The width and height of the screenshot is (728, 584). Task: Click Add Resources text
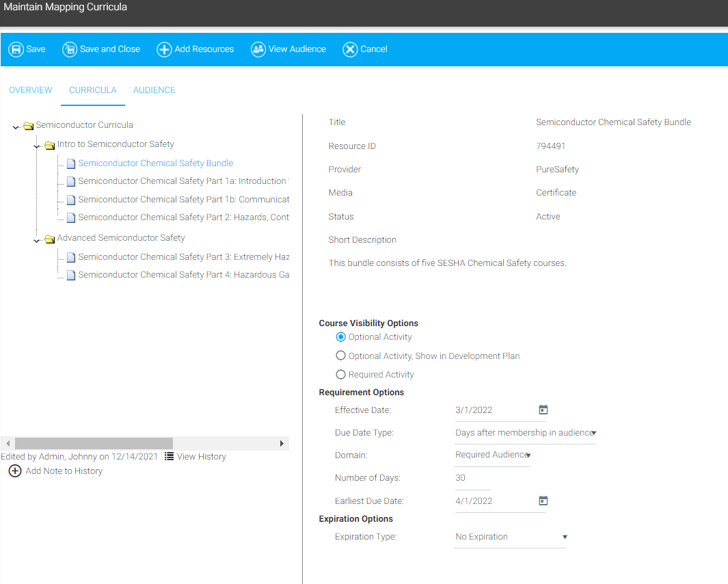tap(204, 49)
